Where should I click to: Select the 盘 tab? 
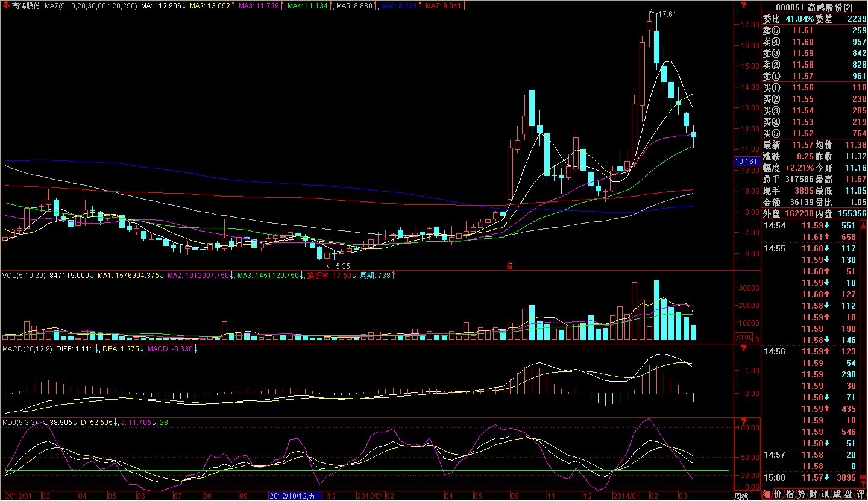[849, 494]
